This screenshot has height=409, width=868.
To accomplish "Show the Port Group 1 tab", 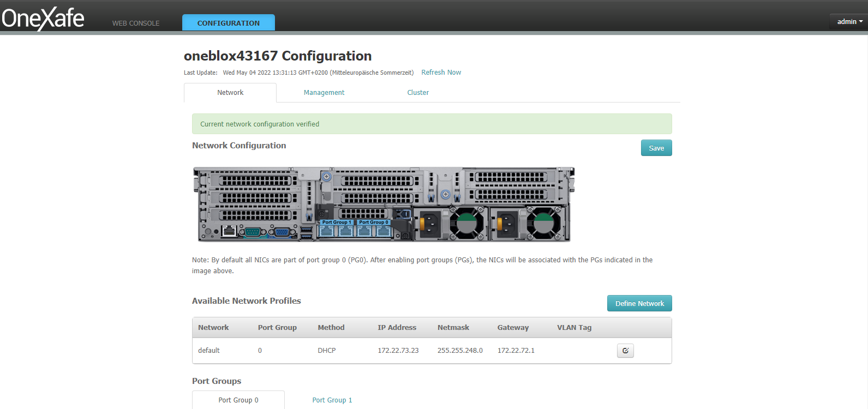I will (x=332, y=400).
